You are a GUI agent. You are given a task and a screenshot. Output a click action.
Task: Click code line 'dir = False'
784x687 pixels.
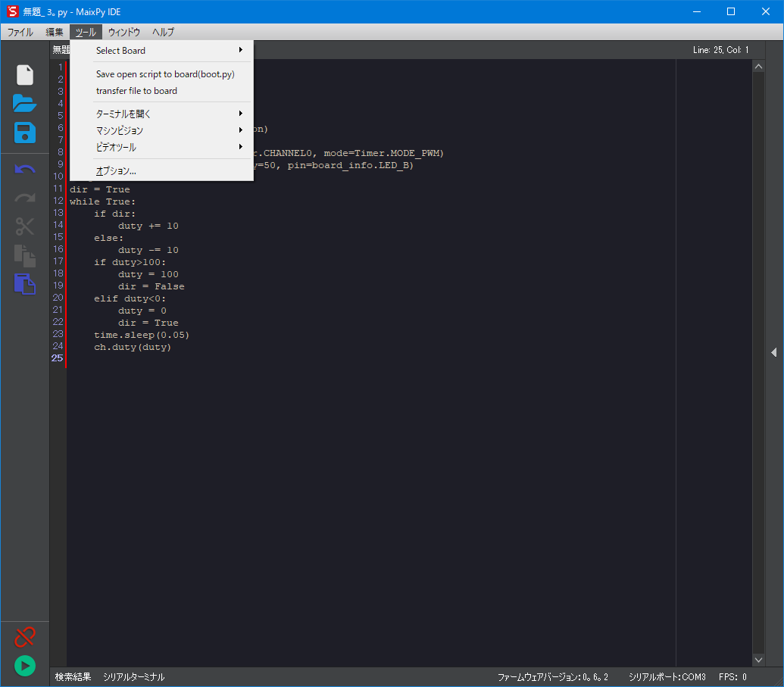[x=151, y=286]
